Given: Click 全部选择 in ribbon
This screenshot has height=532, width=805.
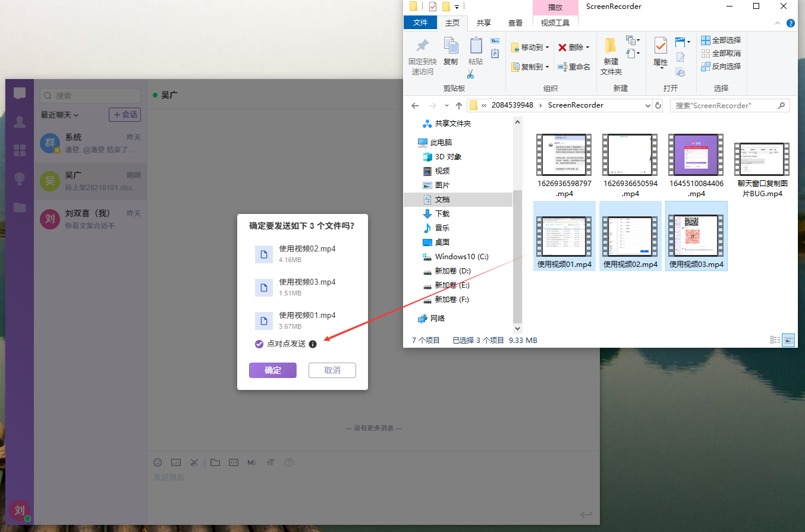Looking at the screenshot, I should coord(721,40).
